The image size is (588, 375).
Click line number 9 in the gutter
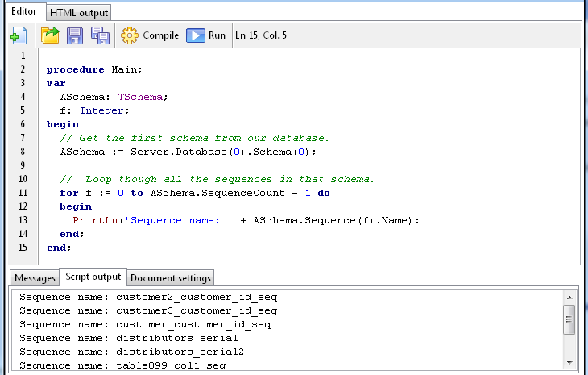tap(23, 165)
